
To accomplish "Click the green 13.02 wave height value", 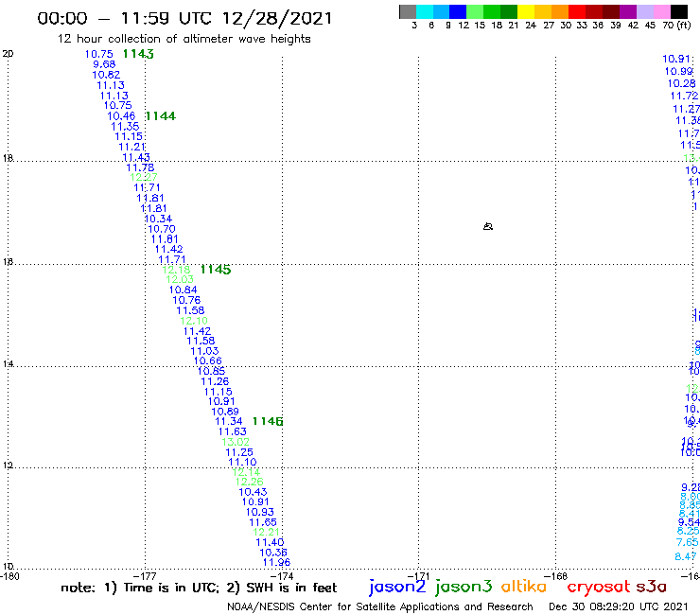I will tap(236, 442).
